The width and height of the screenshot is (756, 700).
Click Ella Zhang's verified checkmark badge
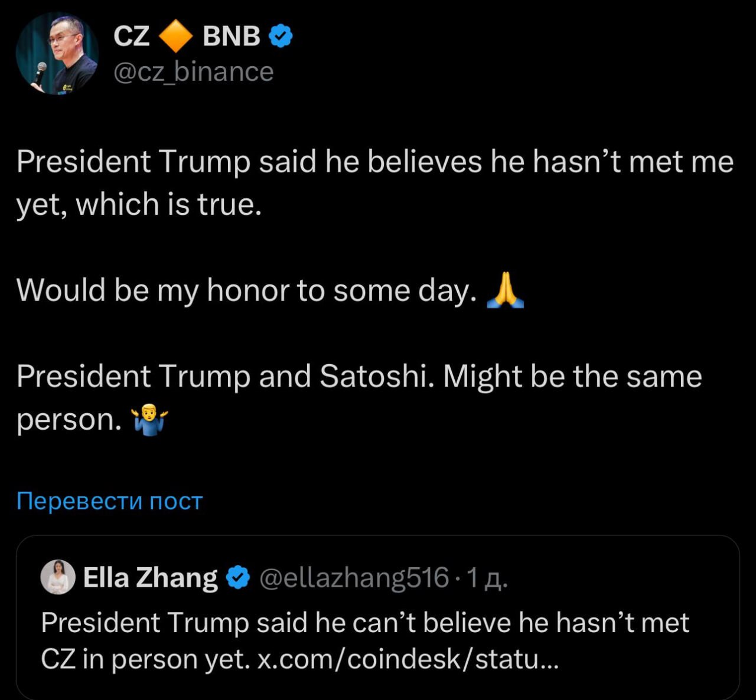pyautogui.click(x=238, y=577)
